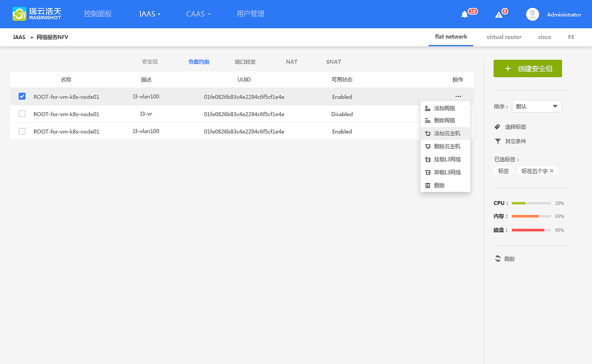592x364 pixels.
Task: Open the notifications bell with 10 alerts
Action: pos(465,14)
